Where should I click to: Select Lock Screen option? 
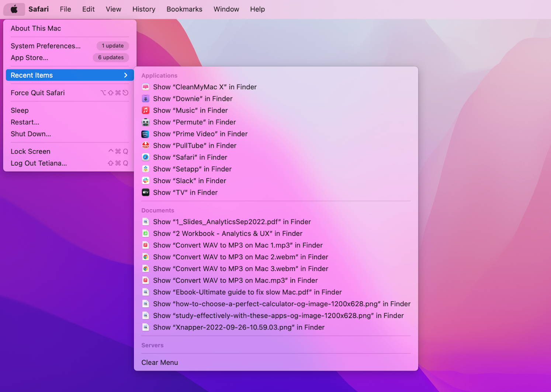point(31,151)
